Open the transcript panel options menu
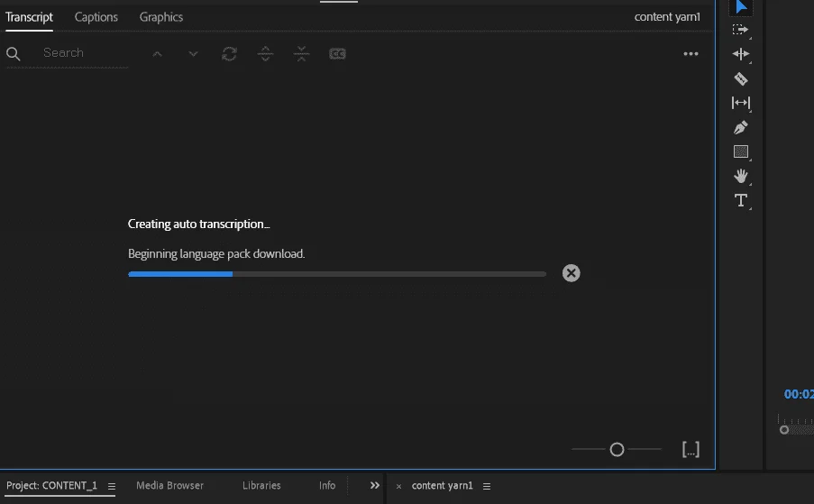The height and width of the screenshot is (504, 814). click(691, 53)
